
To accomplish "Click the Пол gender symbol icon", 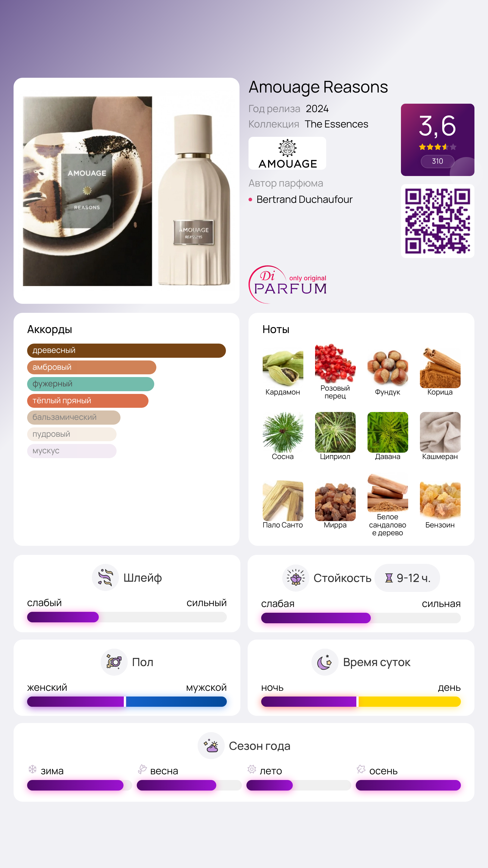I will [114, 662].
